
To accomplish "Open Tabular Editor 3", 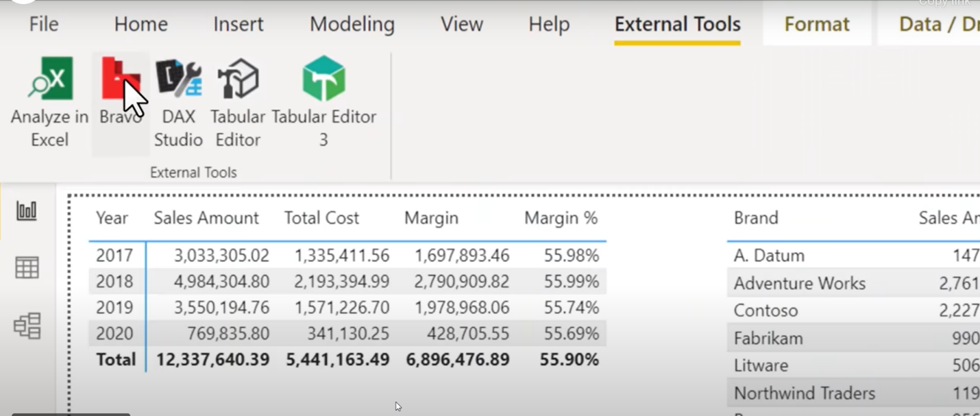I will [323, 103].
